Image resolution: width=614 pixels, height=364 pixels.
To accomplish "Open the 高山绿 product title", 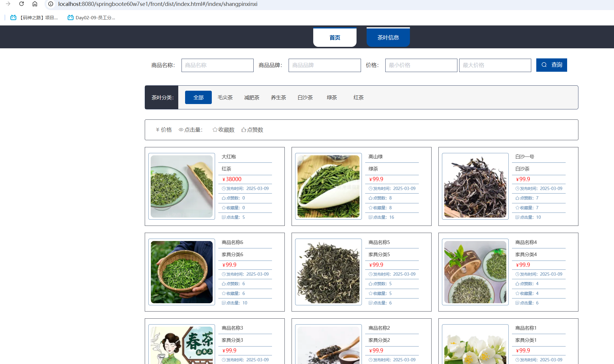I will tap(376, 157).
